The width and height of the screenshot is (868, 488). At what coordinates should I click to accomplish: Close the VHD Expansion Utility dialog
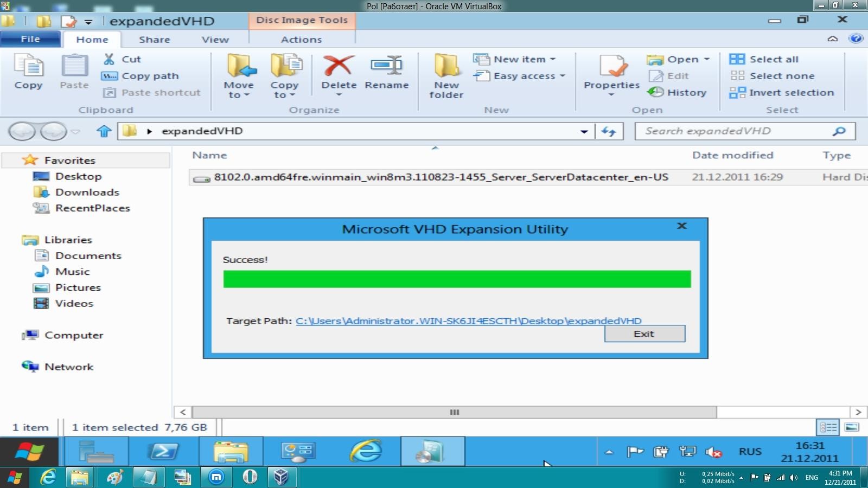(x=682, y=226)
